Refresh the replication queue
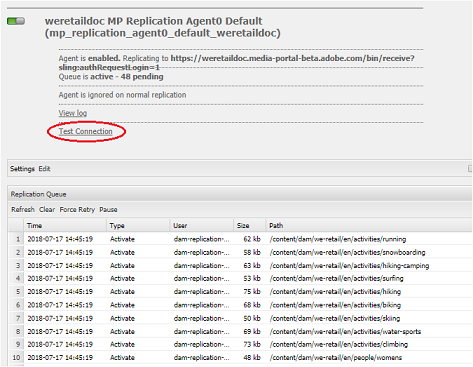The width and height of the screenshot is (473, 367). [23, 210]
